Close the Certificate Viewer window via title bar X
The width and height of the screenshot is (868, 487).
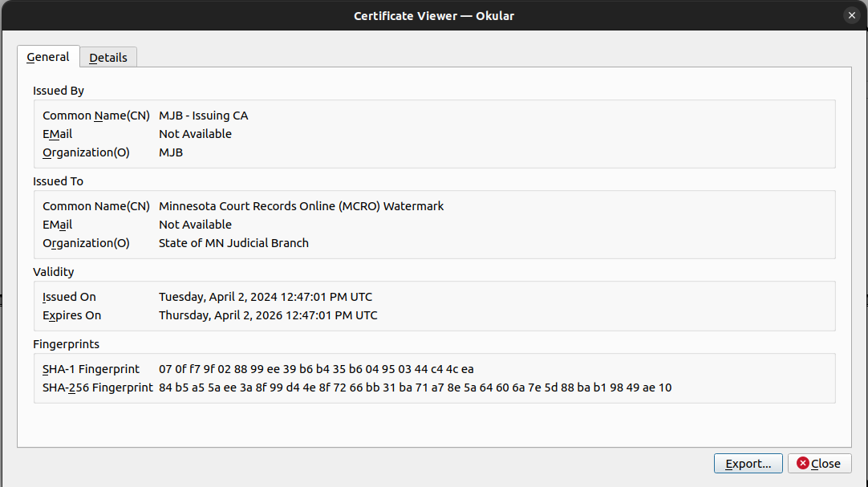(852, 15)
